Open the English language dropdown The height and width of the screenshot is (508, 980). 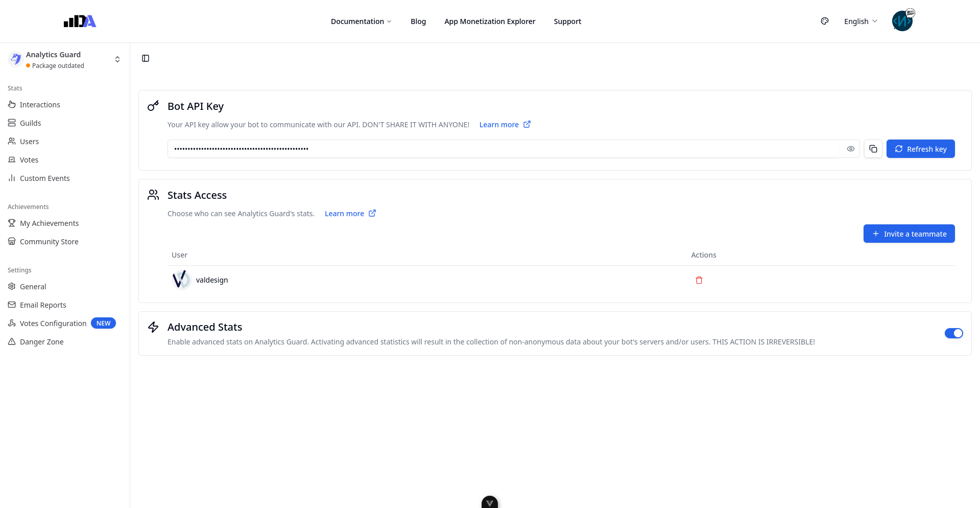(x=861, y=21)
